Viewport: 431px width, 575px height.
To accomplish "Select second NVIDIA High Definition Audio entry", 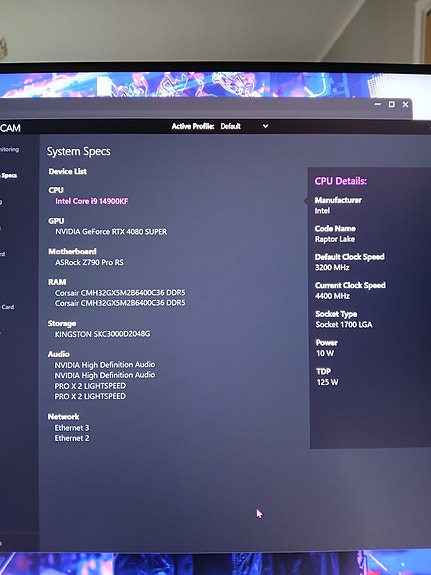I will coord(105,375).
